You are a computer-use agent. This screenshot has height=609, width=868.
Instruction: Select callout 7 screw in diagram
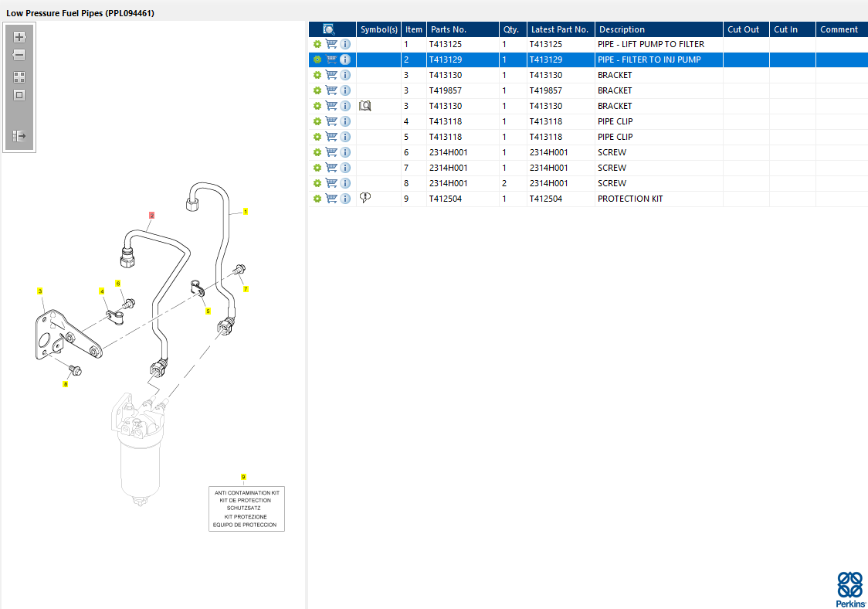point(246,289)
